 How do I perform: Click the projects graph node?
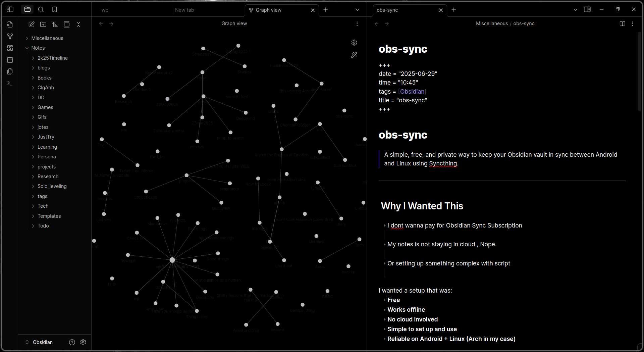(186, 175)
